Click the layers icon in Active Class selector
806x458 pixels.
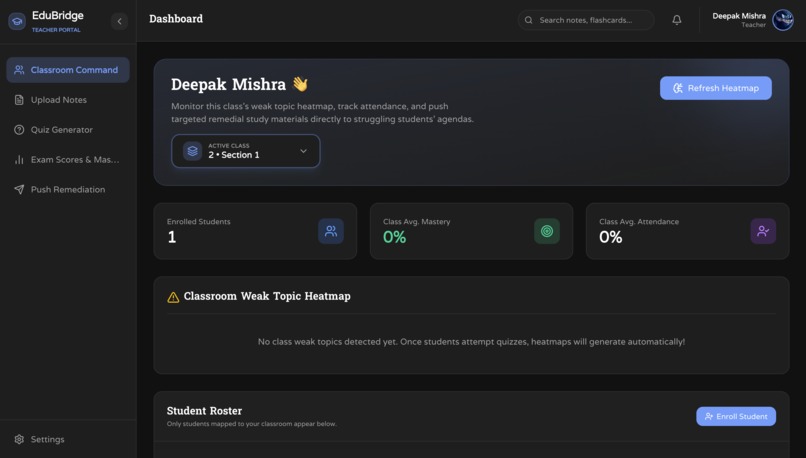[192, 151]
